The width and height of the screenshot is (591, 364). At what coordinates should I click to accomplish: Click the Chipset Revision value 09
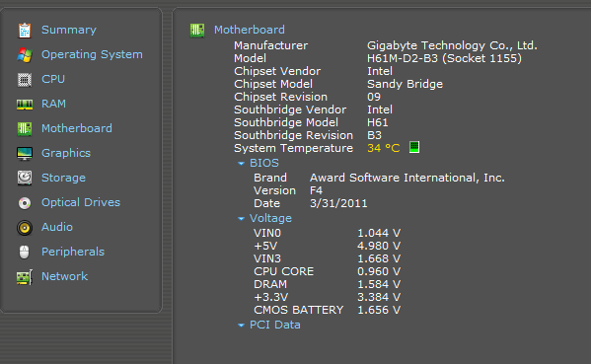374,97
